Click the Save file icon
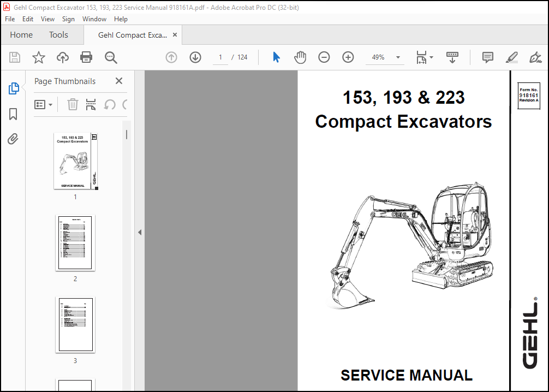Screen dimensions: 549x392 pos(15,57)
